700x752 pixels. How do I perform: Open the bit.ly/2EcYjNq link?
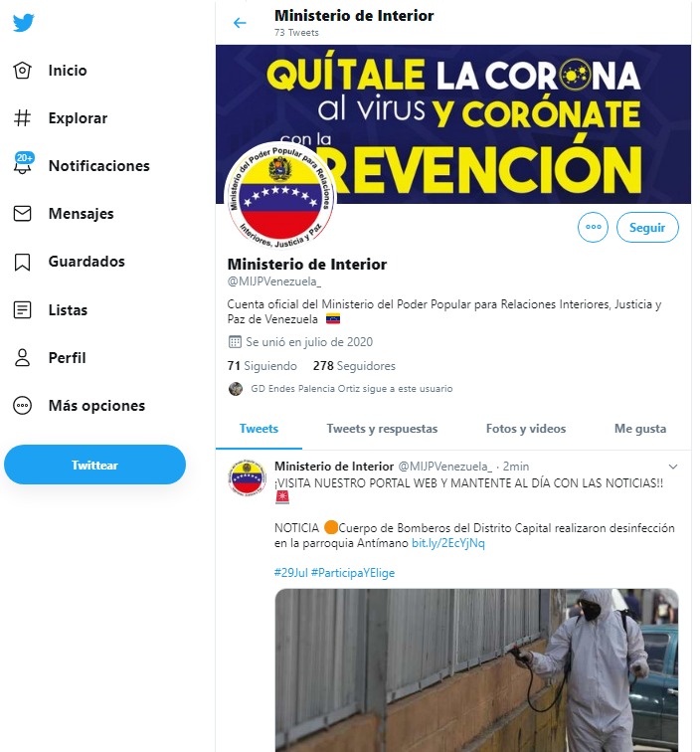click(x=448, y=543)
